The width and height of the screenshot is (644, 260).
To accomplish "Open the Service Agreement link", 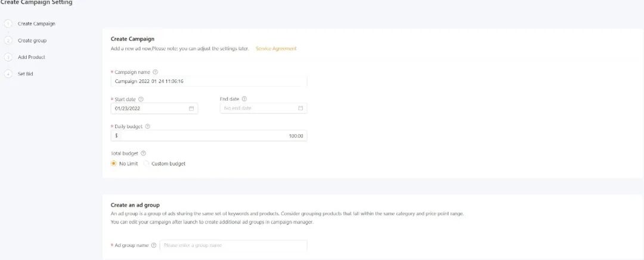I will 276,48.
